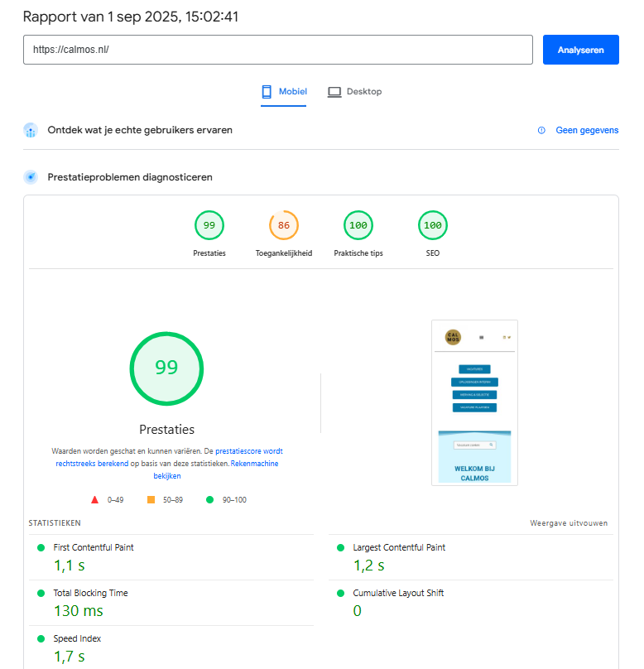Click the URL input field
Viewport: 644px width, 669px height.
tap(277, 50)
